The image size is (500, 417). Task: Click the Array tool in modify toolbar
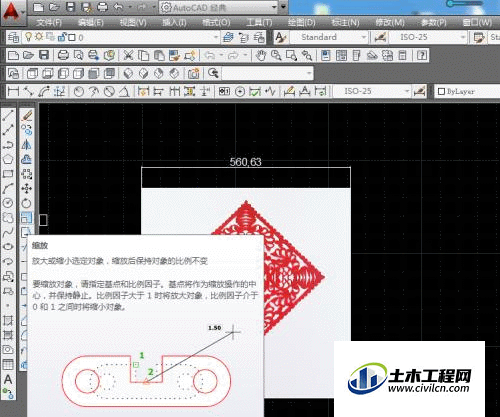(27, 174)
